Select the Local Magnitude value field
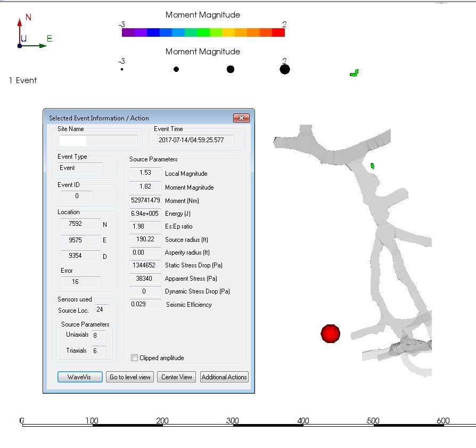 145,173
